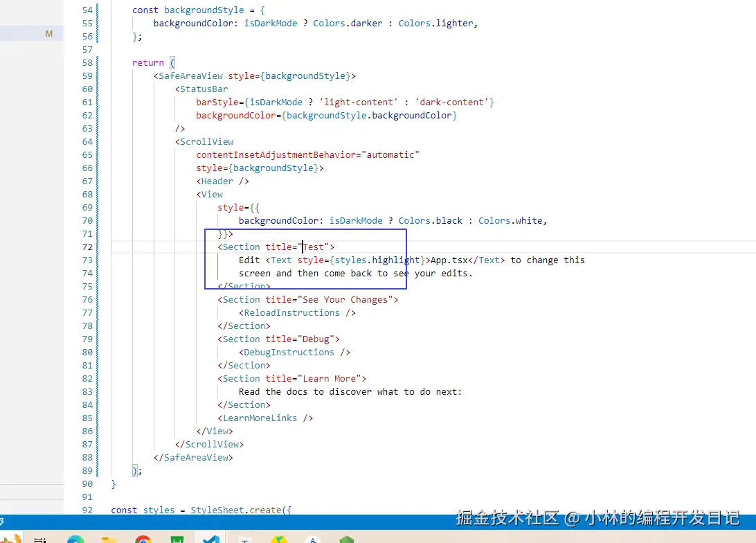Click the closing '</ScrollView>' tag

(209, 445)
